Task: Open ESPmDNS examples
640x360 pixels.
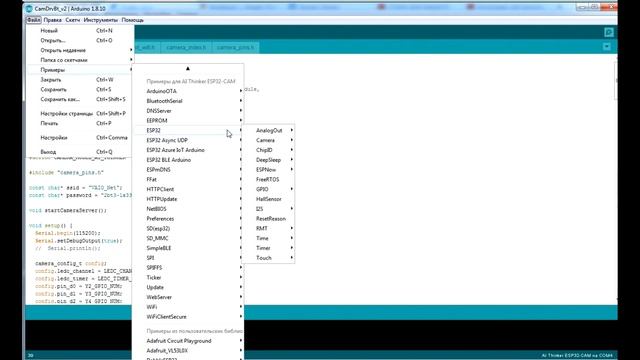Action: coord(188,169)
